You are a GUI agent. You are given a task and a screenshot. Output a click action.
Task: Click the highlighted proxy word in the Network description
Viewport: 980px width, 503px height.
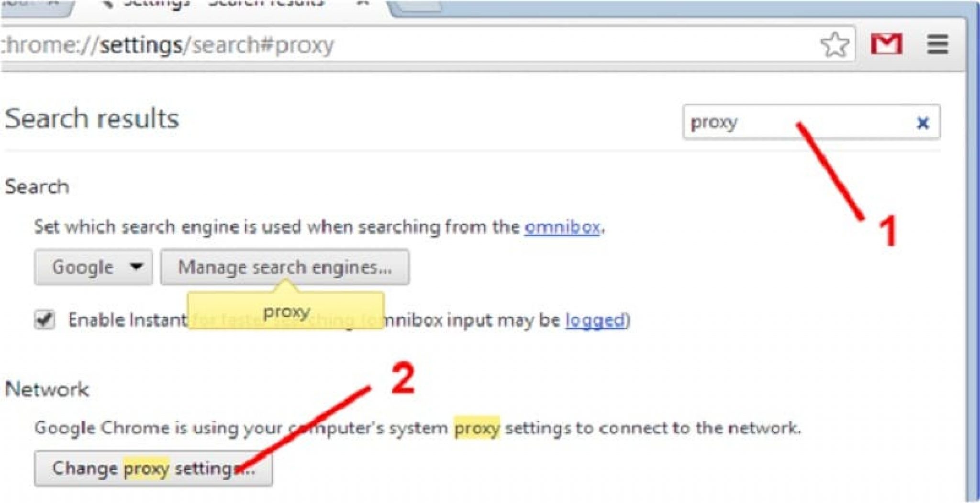pyautogui.click(x=477, y=428)
